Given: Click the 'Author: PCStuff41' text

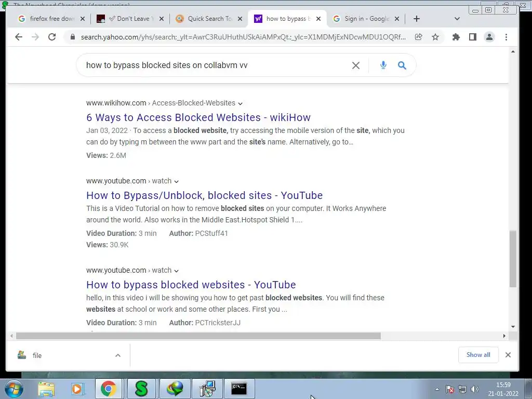Looking at the screenshot, I should (198, 233).
